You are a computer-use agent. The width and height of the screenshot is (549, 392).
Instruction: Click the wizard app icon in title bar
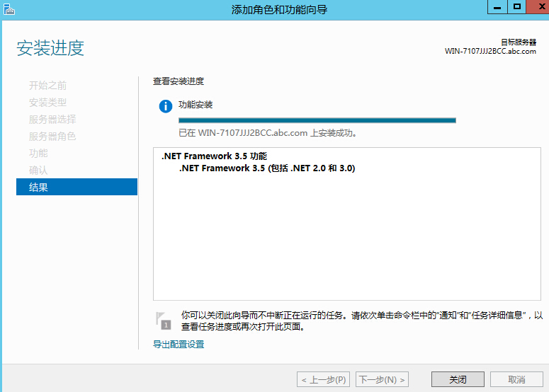pyautogui.click(x=9, y=9)
